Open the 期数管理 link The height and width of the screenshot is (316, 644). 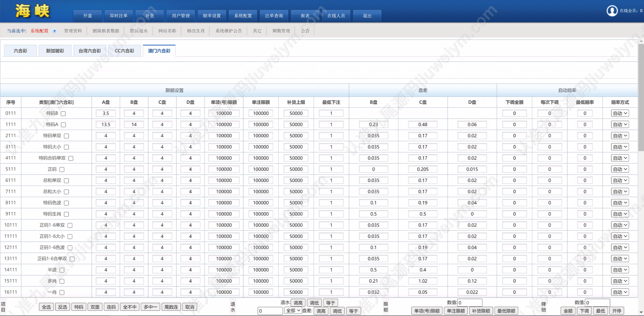pyautogui.click(x=281, y=31)
